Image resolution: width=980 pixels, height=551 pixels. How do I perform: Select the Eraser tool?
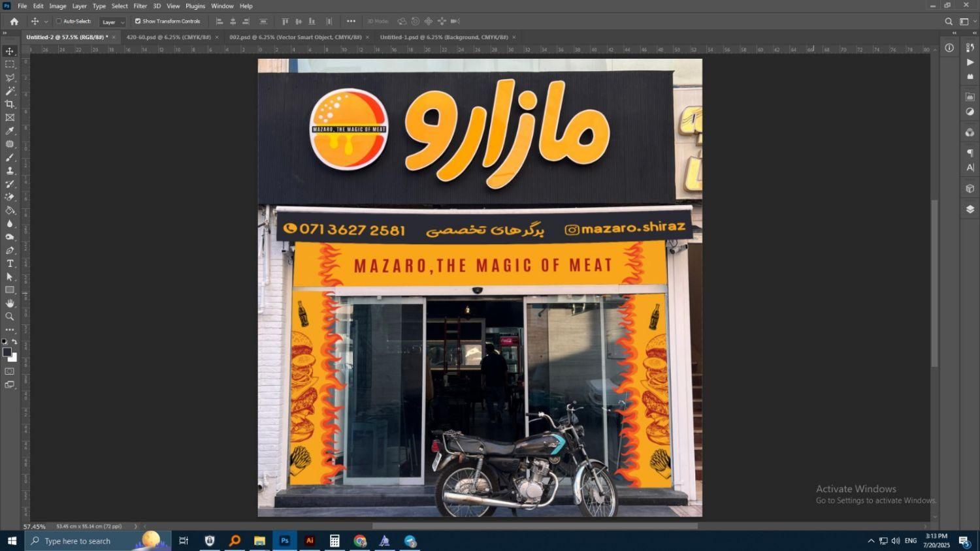pos(10,197)
